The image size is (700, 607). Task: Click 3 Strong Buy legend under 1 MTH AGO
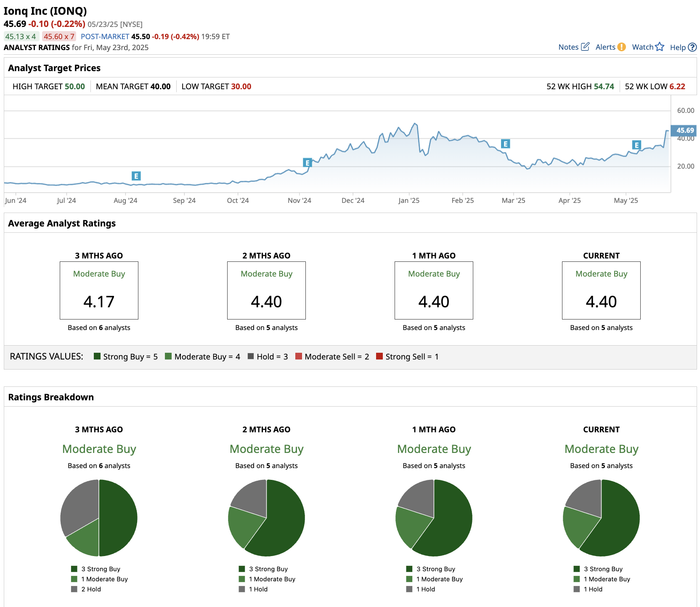point(431,569)
